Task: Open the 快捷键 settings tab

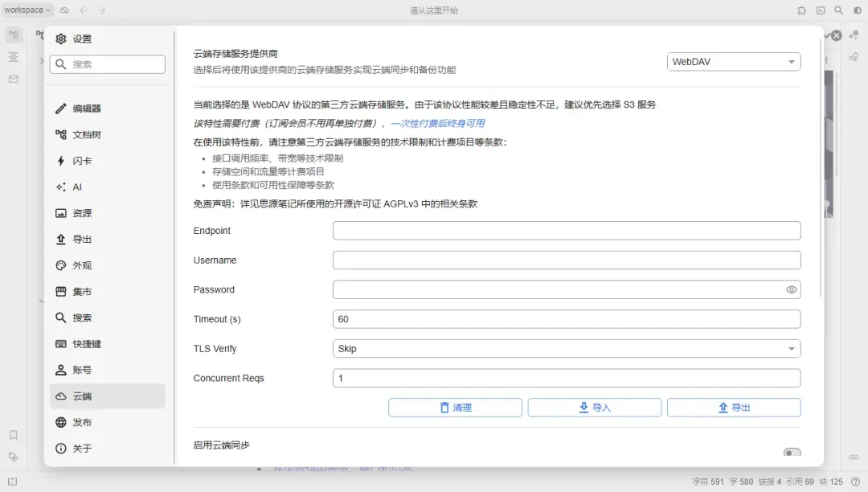Action: [108, 344]
